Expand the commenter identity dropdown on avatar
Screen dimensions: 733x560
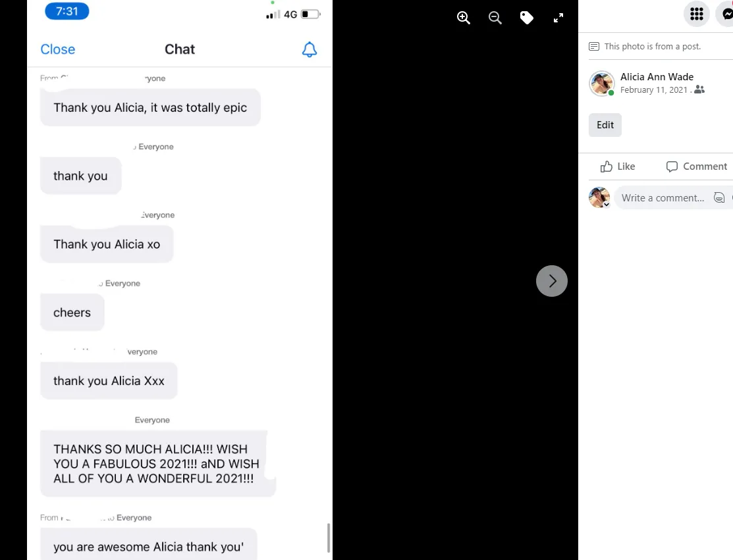tap(607, 205)
